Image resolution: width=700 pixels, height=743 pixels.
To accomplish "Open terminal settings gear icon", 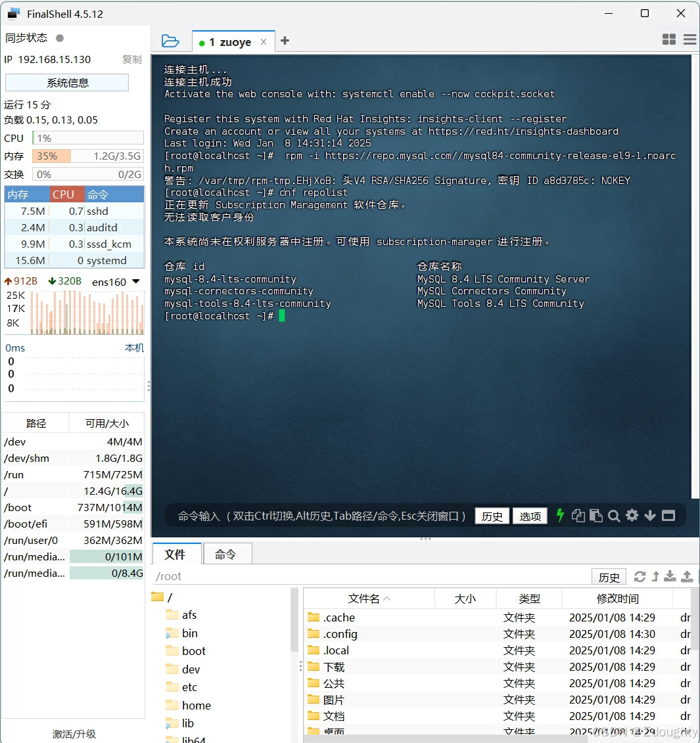I will pyautogui.click(x=632, y=516).
